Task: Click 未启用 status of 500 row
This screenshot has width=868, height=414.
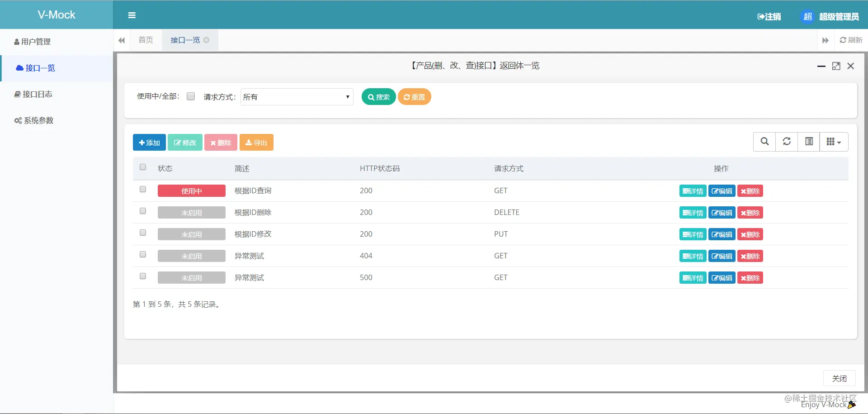Action: 192,278
